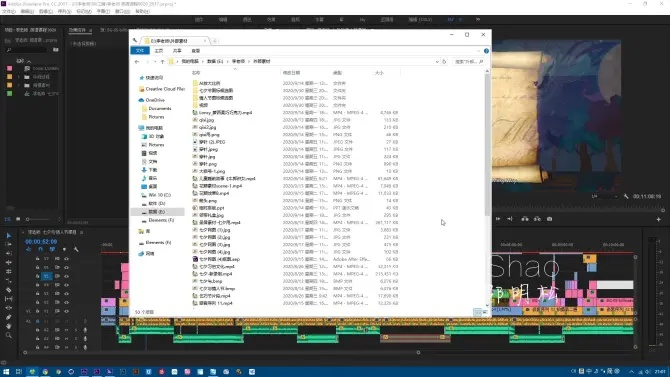The width and height of the screenshot is (670, 377).
Task: Expand the Explorer ribbon chevron
Action: pyautogui.click(x=479, y=51)
